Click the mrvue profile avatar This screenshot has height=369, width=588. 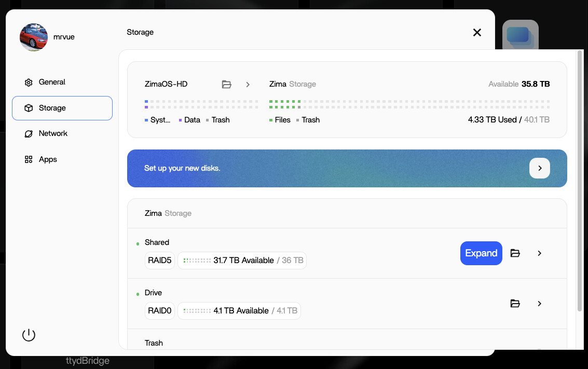34,37
